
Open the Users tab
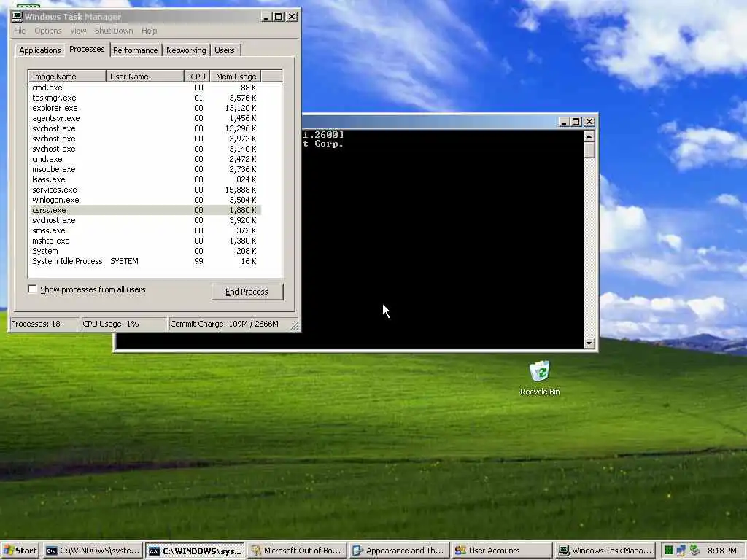(x=225, y=50)
